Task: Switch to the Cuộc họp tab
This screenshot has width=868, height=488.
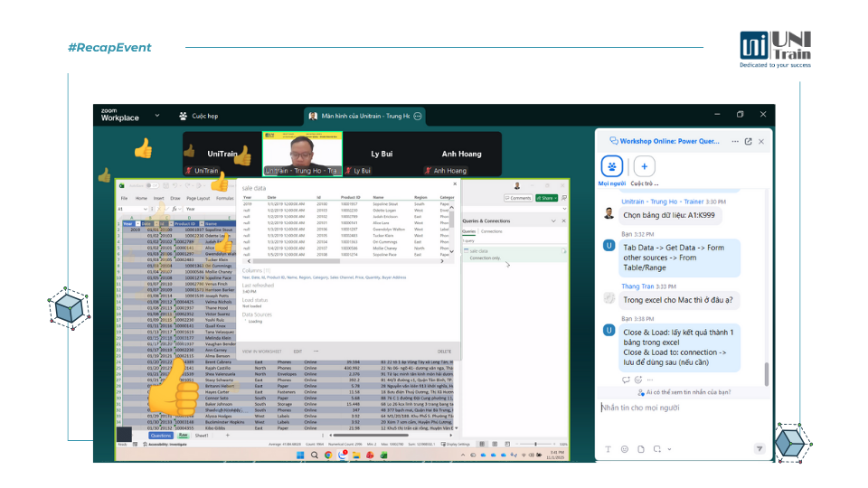Action: [x=199, y=117]
